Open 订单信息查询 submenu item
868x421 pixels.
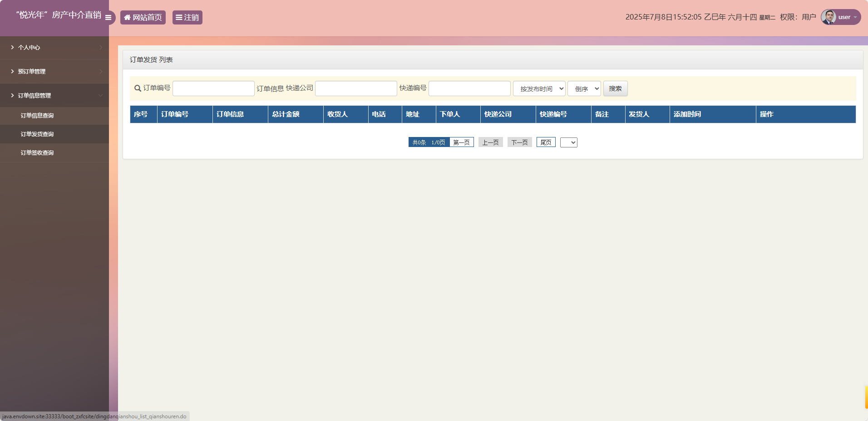coord(54,116)
